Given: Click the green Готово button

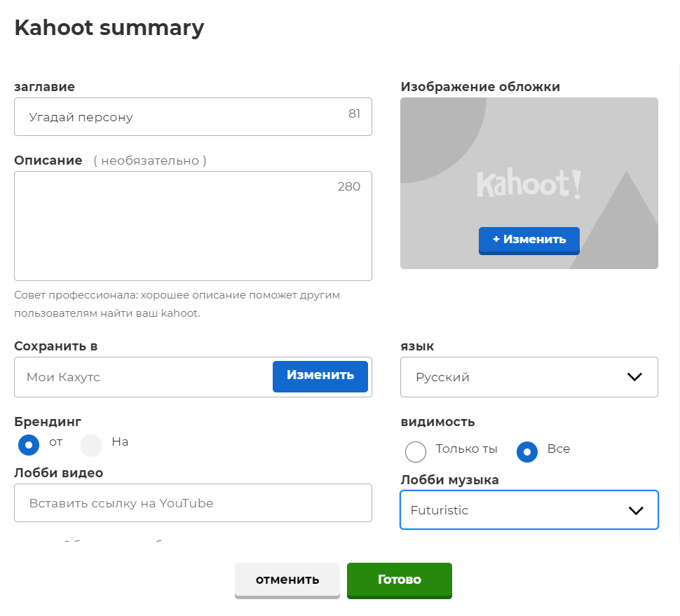Looking at the screenshot, I should point(400,580).
